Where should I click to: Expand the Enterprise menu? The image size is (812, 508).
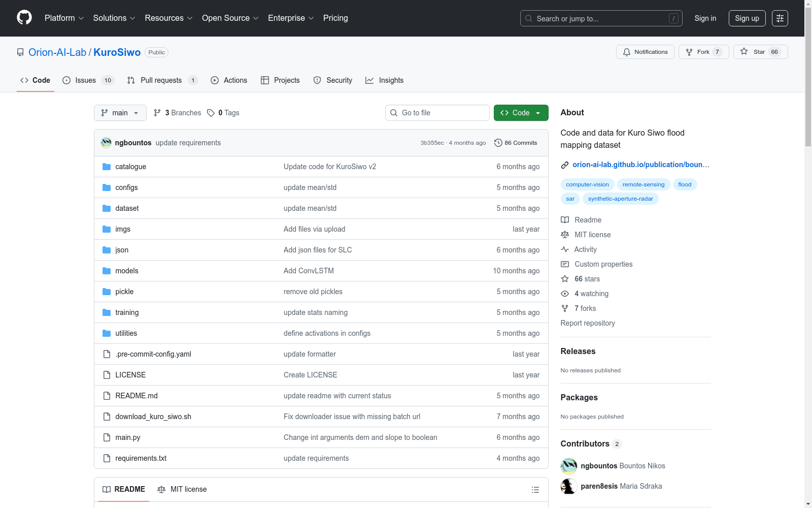pyautogui.click(x=291, y=18)
